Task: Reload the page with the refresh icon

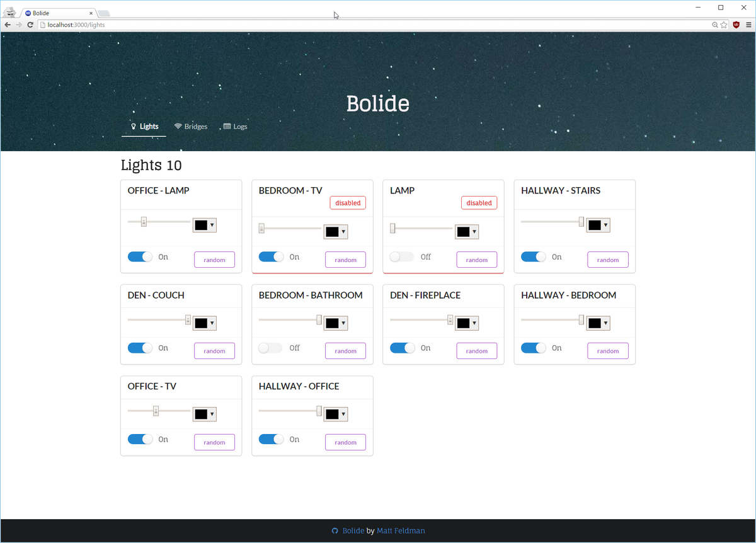Action: [30, 25]
